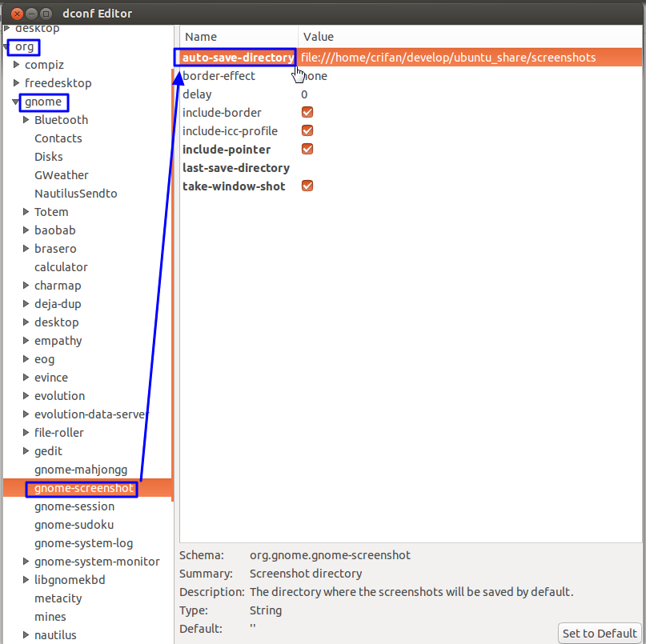Select the gnome-system-log tree item
This screenshot has height=644, width=646.
83,543
